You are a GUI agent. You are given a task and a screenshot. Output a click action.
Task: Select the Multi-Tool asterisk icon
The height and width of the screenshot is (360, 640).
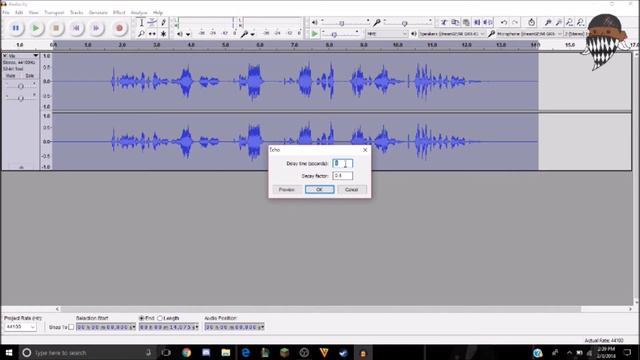163,33
